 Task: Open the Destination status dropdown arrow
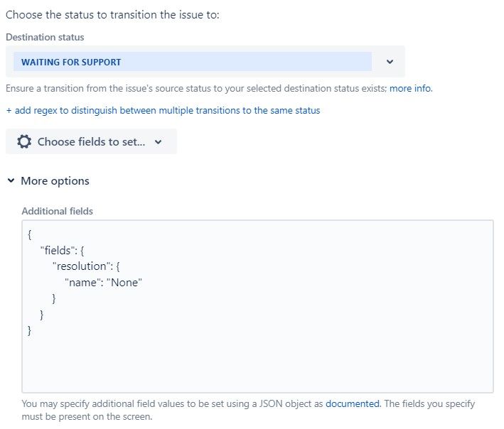pyautogui.click(x=390, y=62)
